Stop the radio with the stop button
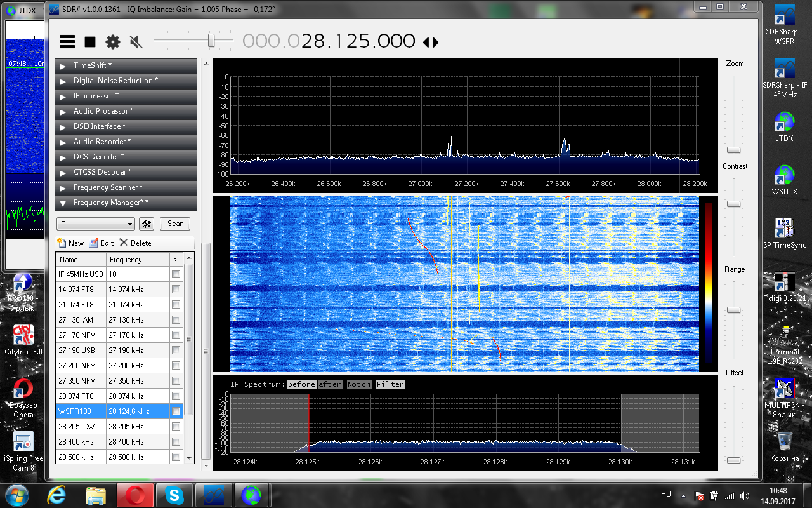The height and width of the screenshot is (508, 812). 90,42
